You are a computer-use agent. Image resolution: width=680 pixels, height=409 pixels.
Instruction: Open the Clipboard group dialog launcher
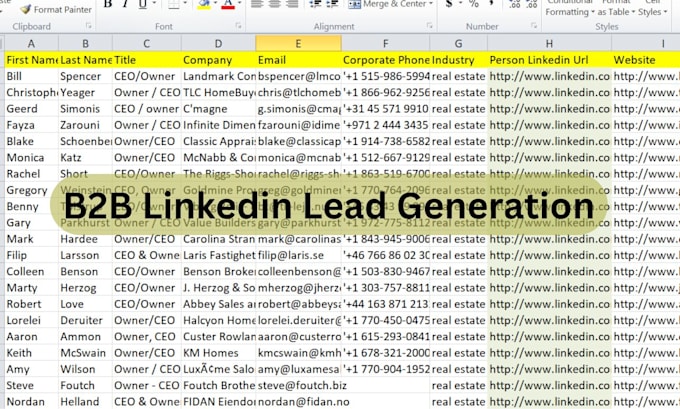click(88, 26)
